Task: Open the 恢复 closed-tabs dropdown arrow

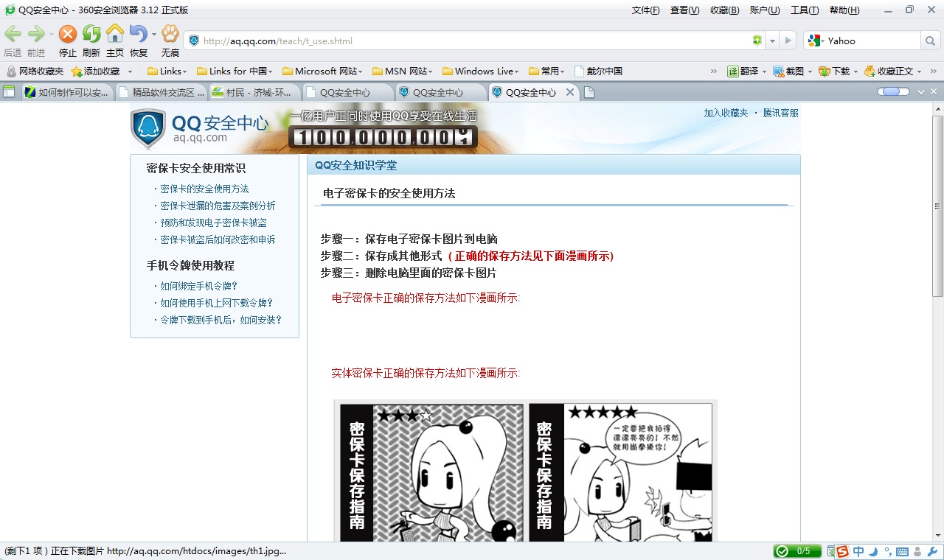Action: (x=154, y=34)
